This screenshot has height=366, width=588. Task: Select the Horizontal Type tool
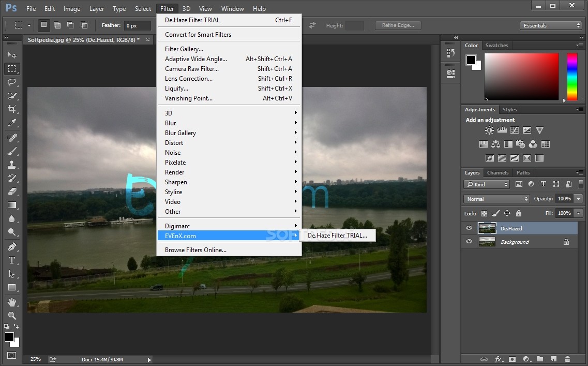pos(12,260)
